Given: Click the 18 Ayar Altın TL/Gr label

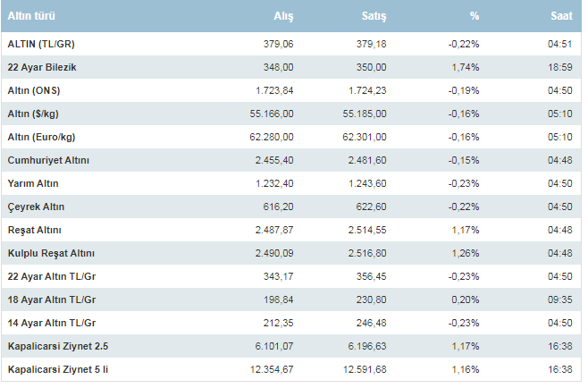Looking at the screenshot, I should tap(52, 299).
